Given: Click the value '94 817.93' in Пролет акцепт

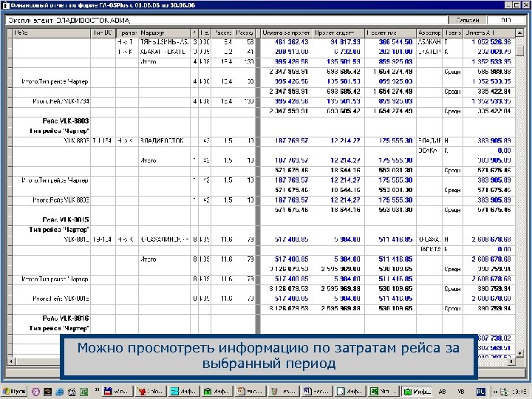Looking at the screenshot, I should pos(345,42).
